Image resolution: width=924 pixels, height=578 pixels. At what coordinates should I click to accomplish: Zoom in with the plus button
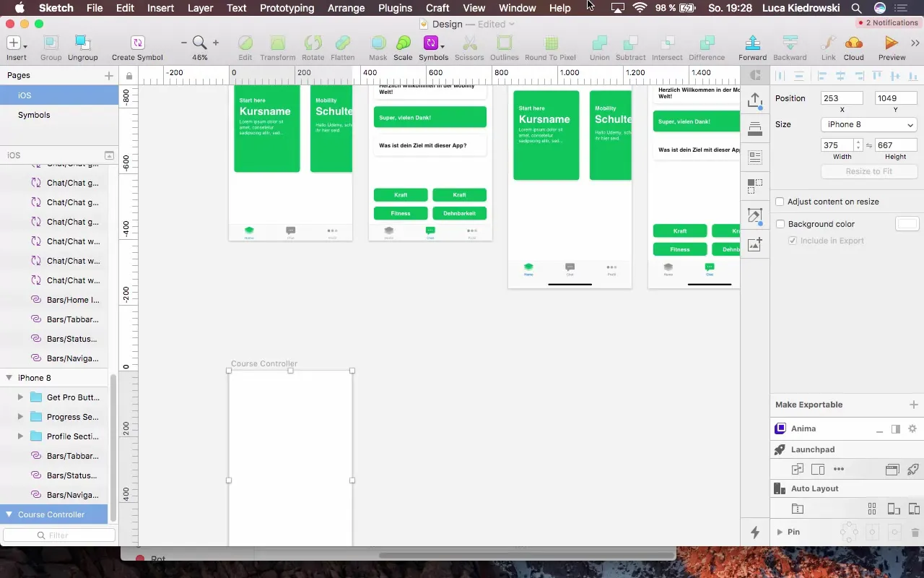click(215, 43)
